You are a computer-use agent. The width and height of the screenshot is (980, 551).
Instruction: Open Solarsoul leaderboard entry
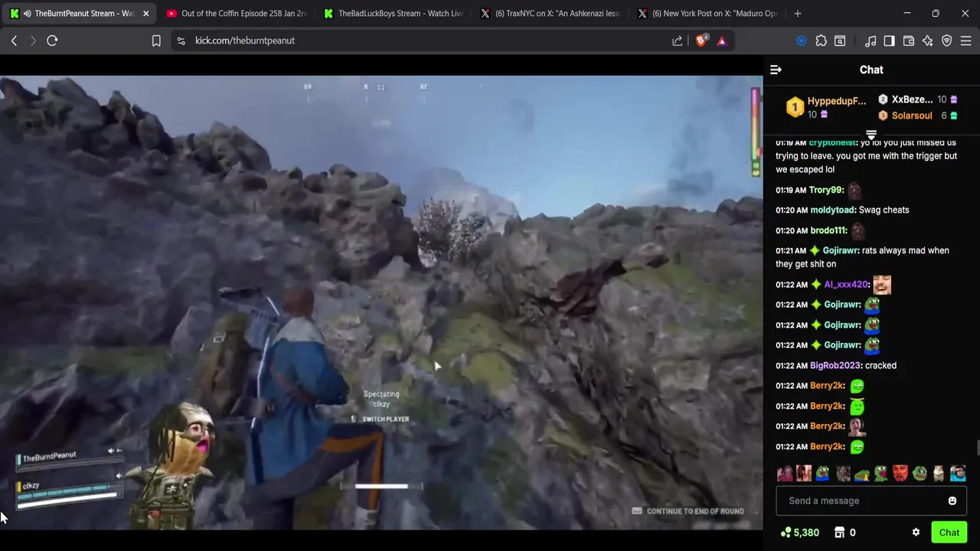917,116
